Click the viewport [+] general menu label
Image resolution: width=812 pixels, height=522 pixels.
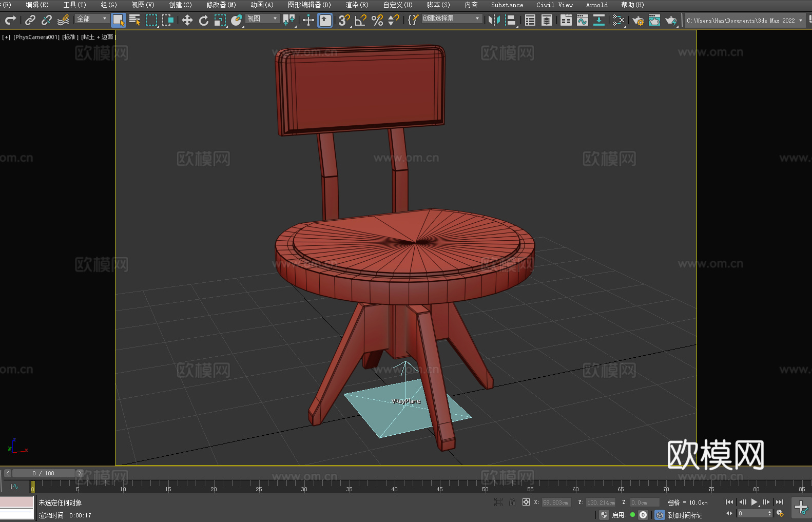tap(6, 37)
